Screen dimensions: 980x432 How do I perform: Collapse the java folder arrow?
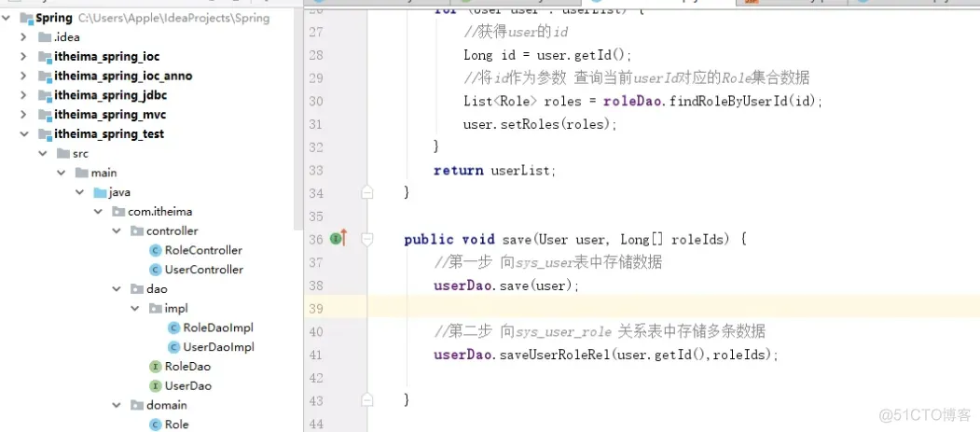click(x=80, y=192)
